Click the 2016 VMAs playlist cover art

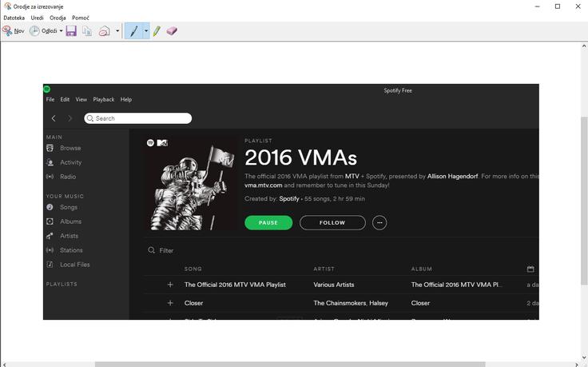click(x=191, y=184)
